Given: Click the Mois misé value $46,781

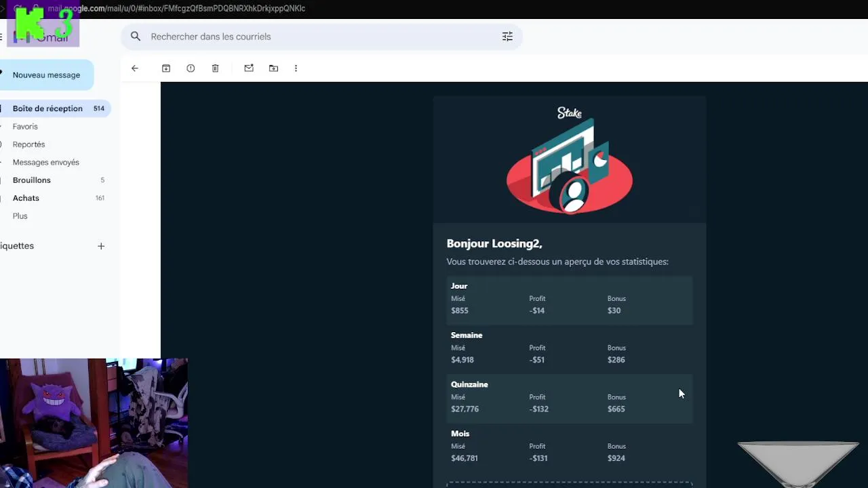Looking at the screenshot, I should tap(465, 458).
